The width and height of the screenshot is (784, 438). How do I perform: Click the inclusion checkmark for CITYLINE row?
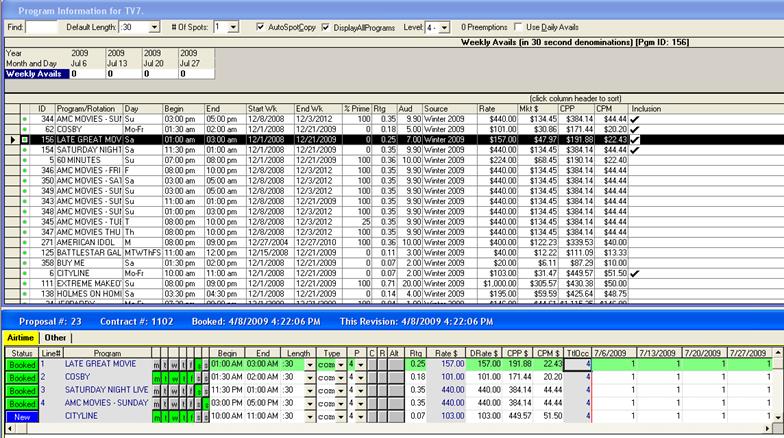[x=635, y=272]
